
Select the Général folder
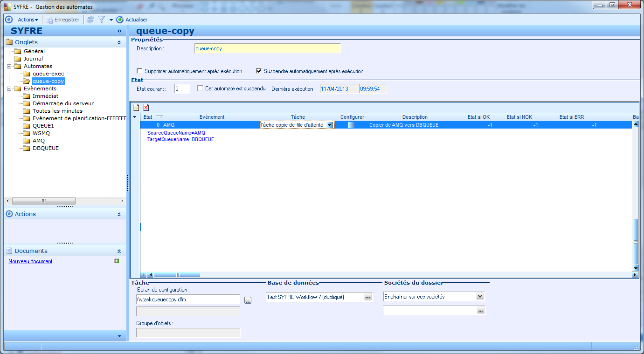tap(34, 51)
